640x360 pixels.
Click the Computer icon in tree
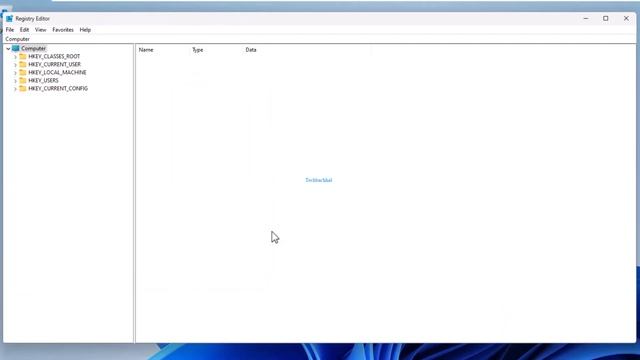(16, 48)
